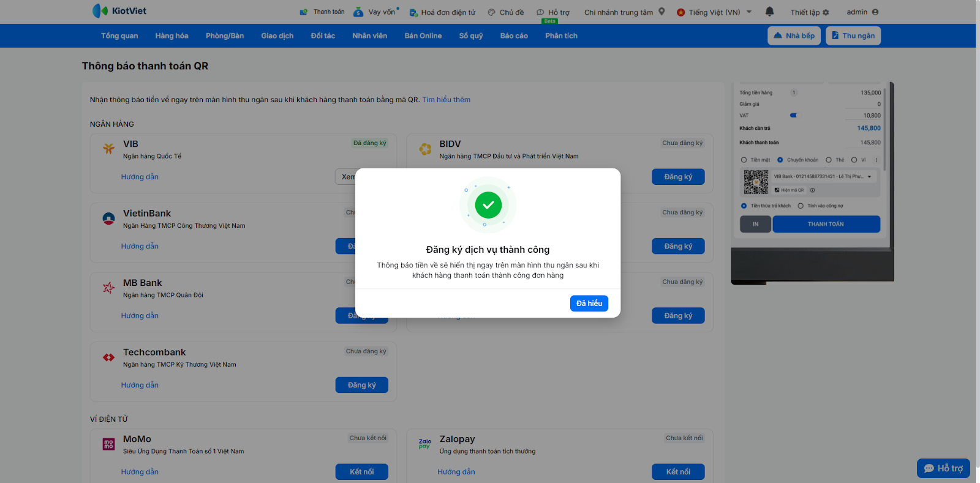Open the Nhà bếp kitchen screen

(x=794, y=36)
